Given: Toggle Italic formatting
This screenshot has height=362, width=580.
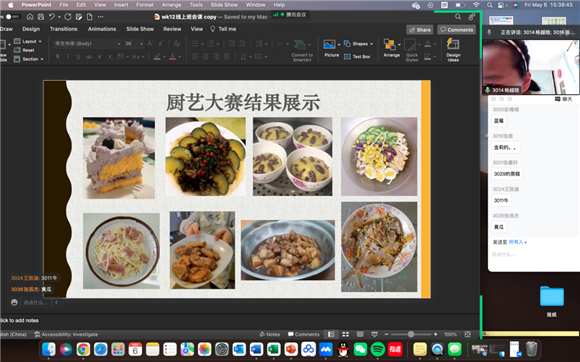Looking at the screenshot, I should [x=68, y=57].
